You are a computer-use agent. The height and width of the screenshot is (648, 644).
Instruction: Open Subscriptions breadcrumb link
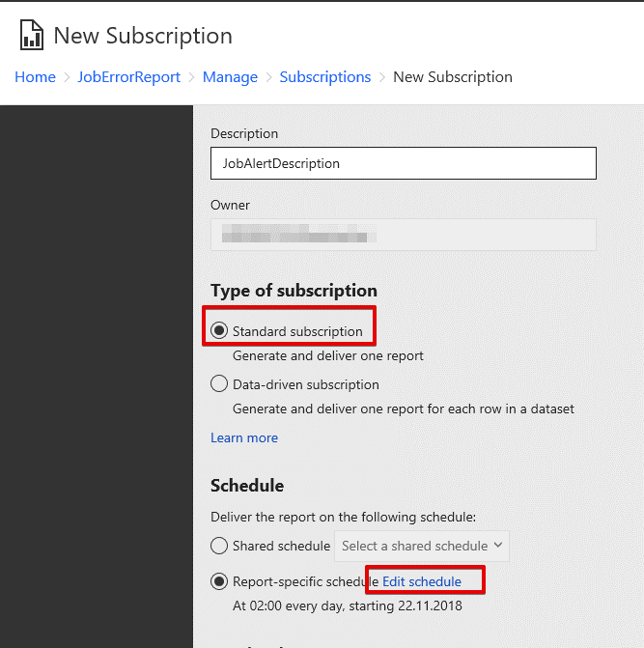325,77
